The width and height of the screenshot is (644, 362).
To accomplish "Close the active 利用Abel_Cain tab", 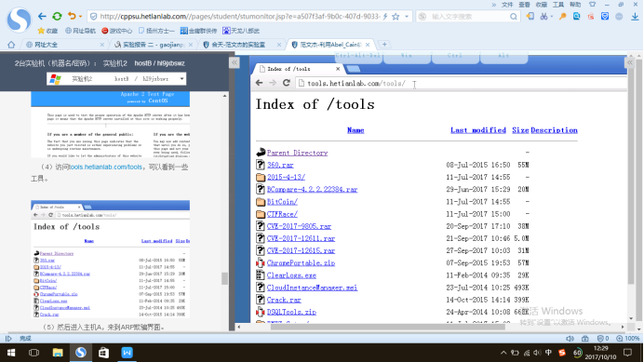I will 368,45.
